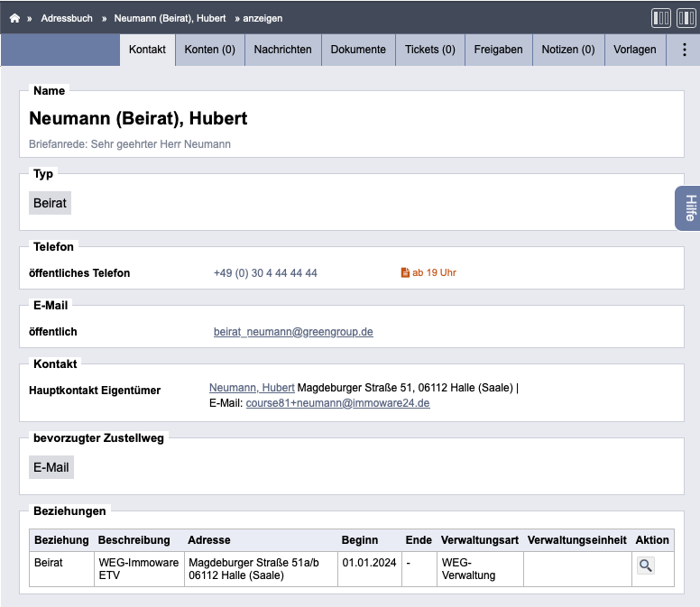Image resolution: width=700 pixels, height=607 pixels.
Task: Switch to the Nachrichten tab
Action: (x=282, y=50)
